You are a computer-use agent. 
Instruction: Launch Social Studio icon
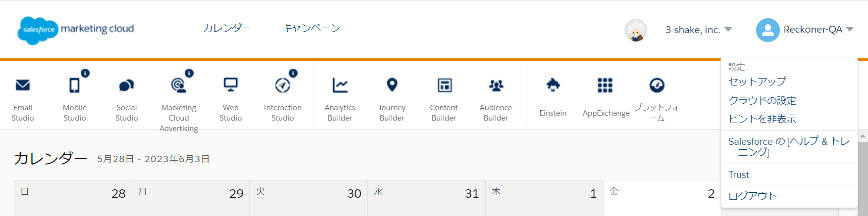(126, 86)
